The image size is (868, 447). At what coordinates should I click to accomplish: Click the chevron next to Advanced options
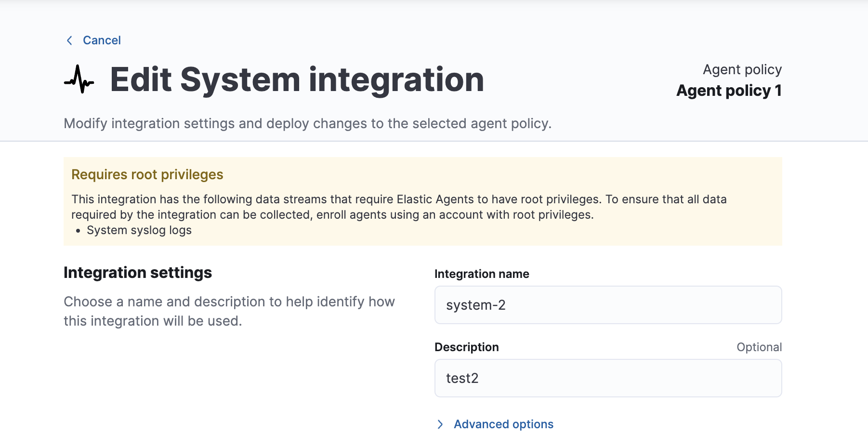(440, 424)
